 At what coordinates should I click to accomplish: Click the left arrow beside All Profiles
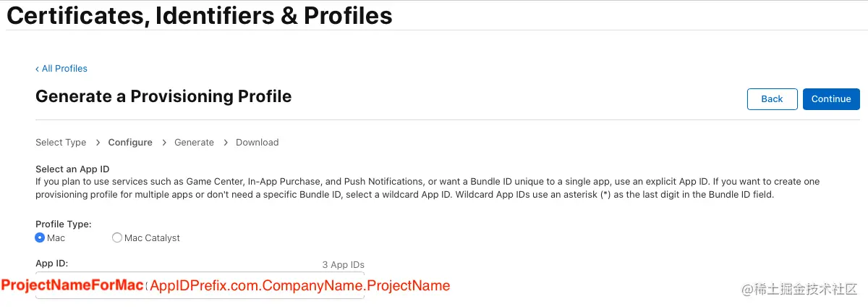[38, 69]
